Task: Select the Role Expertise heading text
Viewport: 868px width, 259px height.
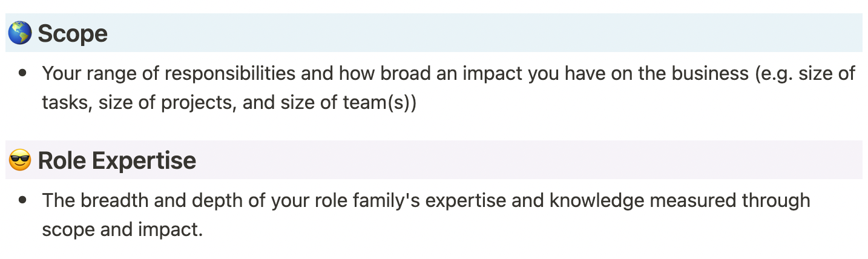Action: click(117, 161)
